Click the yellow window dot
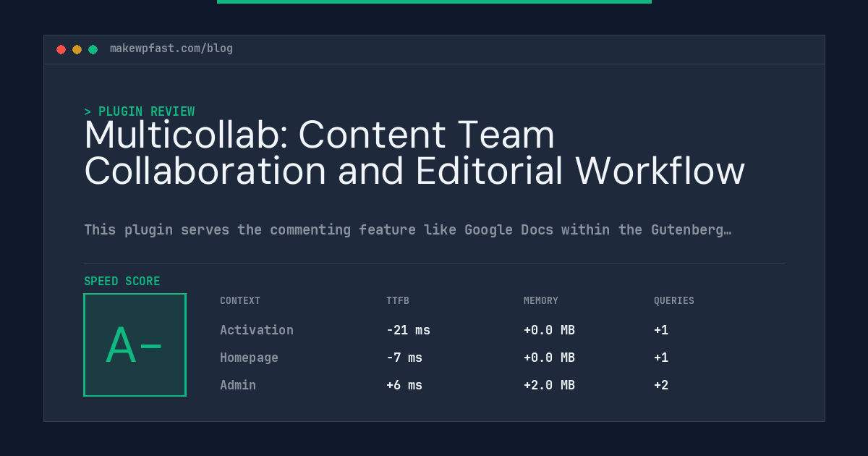 coord(77,49)
